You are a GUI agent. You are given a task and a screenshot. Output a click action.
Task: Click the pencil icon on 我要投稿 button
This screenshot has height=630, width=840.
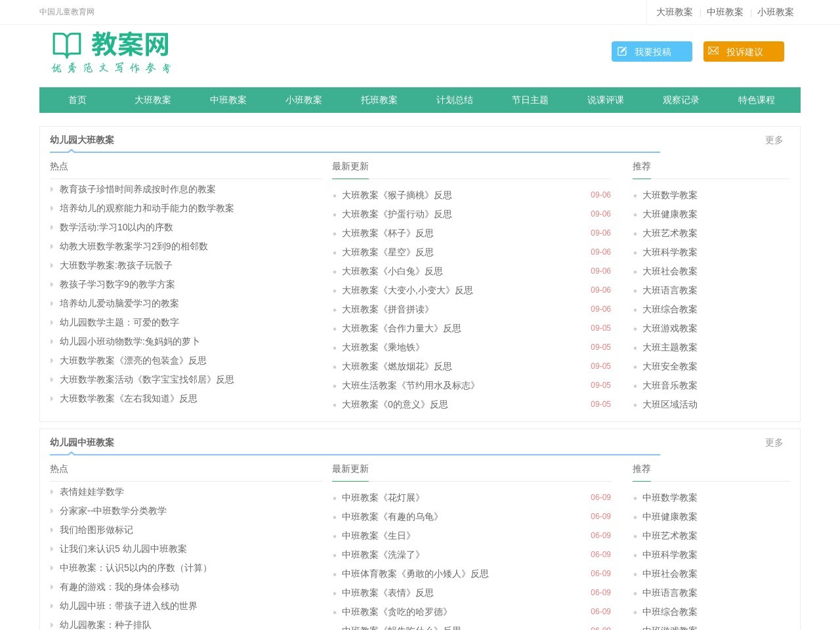622,51
